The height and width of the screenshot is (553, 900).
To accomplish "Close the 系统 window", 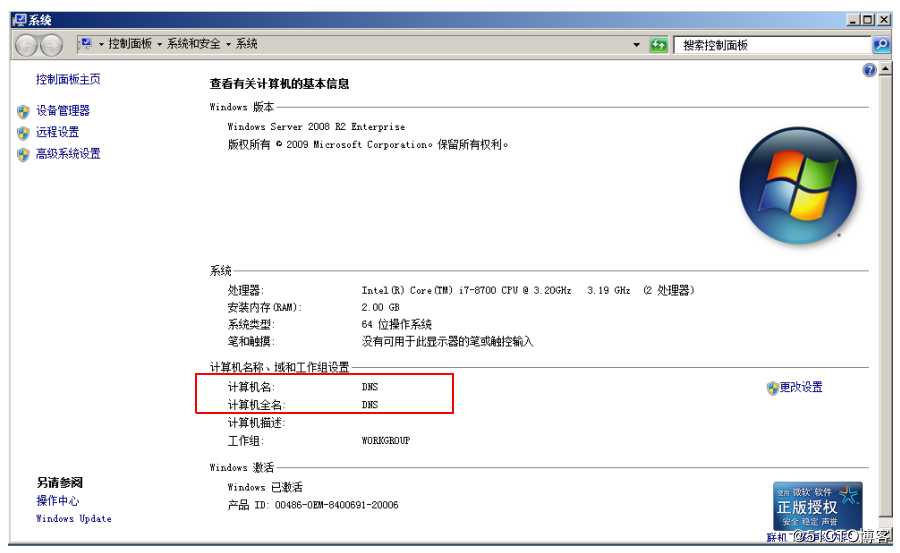I will (x=884, y=20).
